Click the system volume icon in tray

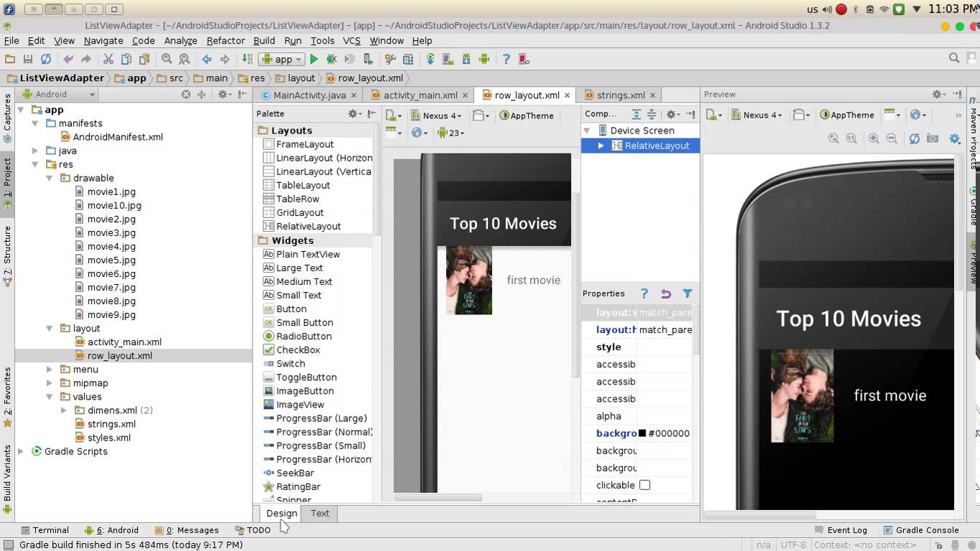tap(828, 10)
